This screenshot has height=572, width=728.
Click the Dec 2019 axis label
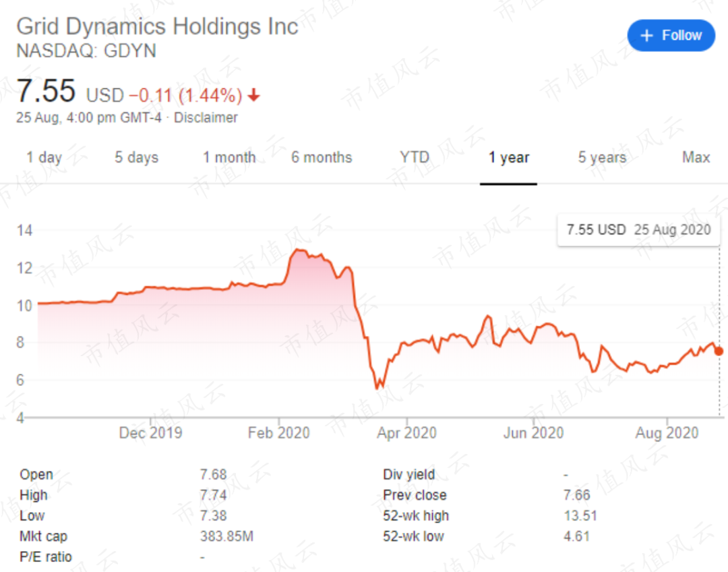(150, 432)
